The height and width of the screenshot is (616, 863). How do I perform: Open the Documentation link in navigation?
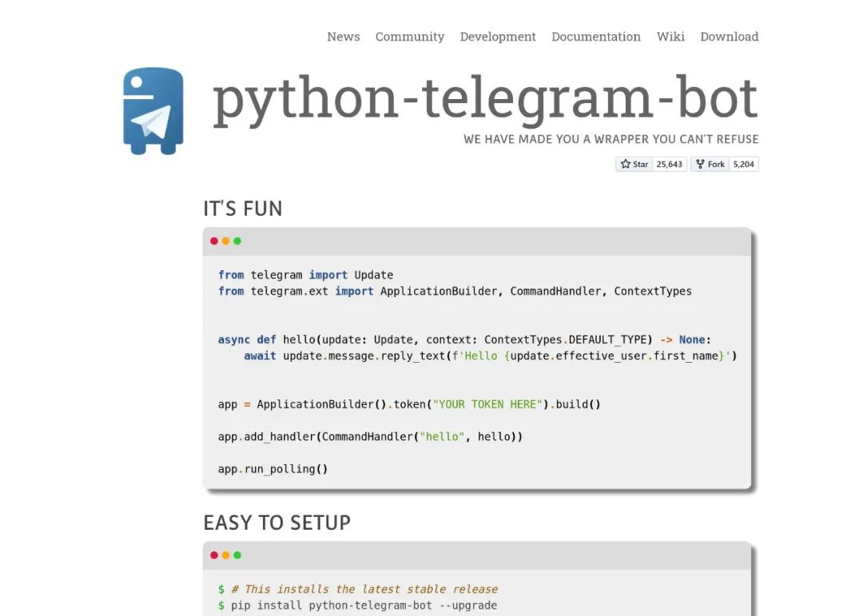[596, 36]
